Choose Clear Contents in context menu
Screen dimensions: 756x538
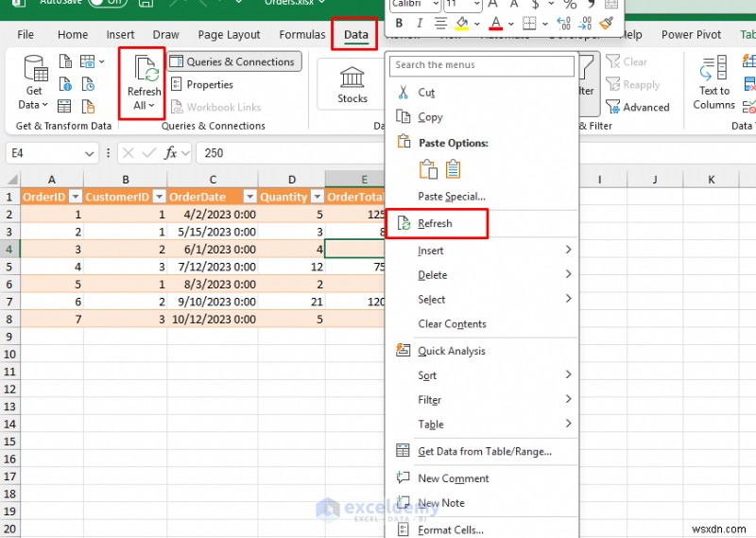click(x=482, y=323)
